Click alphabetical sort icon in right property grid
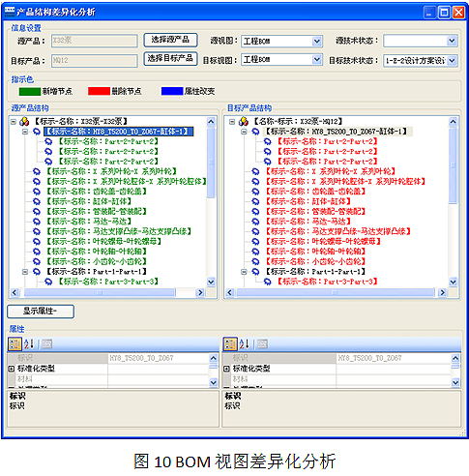 [x=244, y=344]
